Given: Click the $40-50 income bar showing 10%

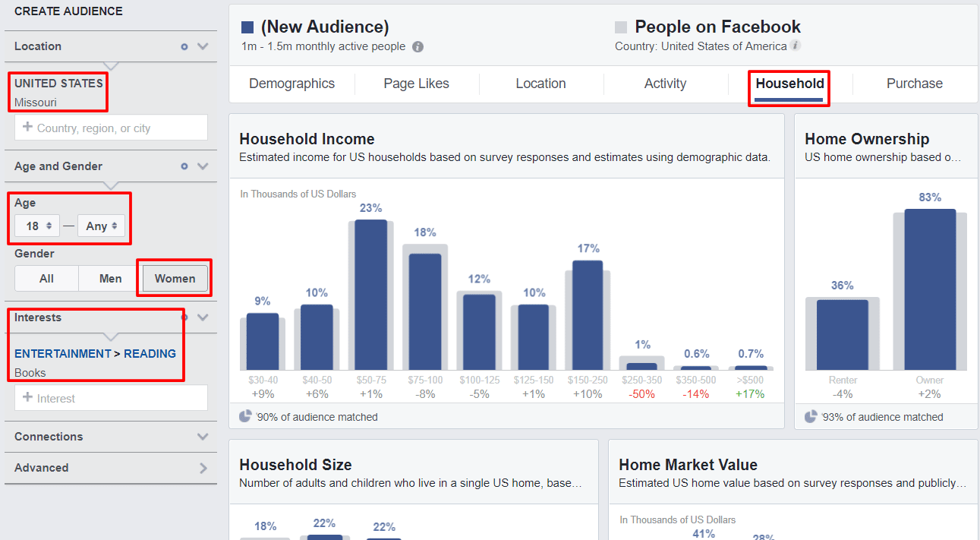Looking at the screenshot, I should (317, 337).
